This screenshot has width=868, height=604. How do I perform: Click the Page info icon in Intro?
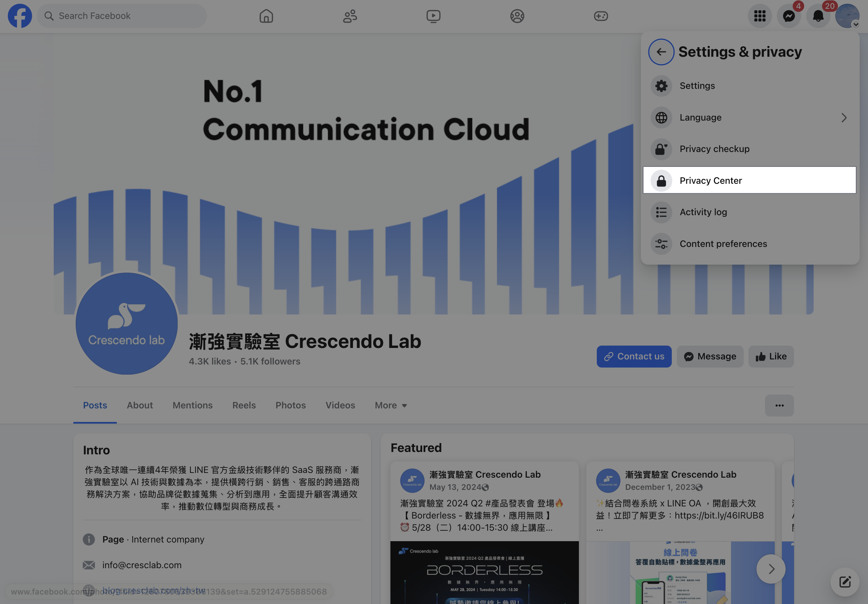(89, 539)
